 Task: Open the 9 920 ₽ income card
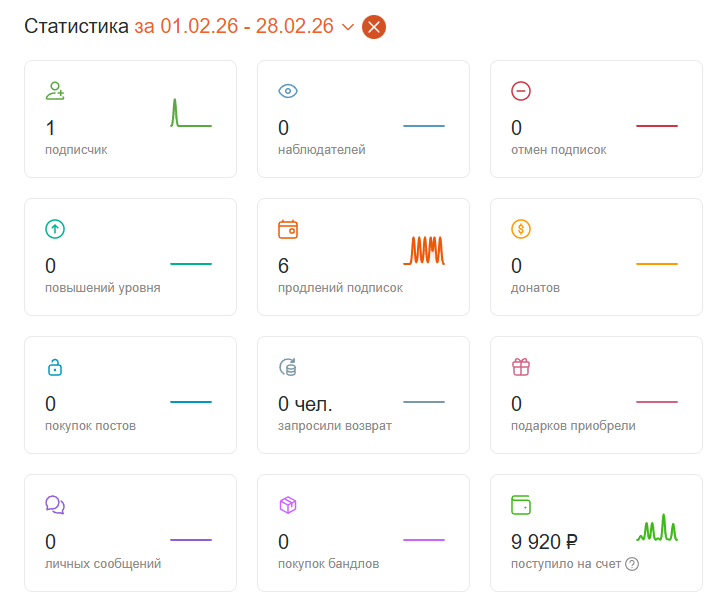596,533
